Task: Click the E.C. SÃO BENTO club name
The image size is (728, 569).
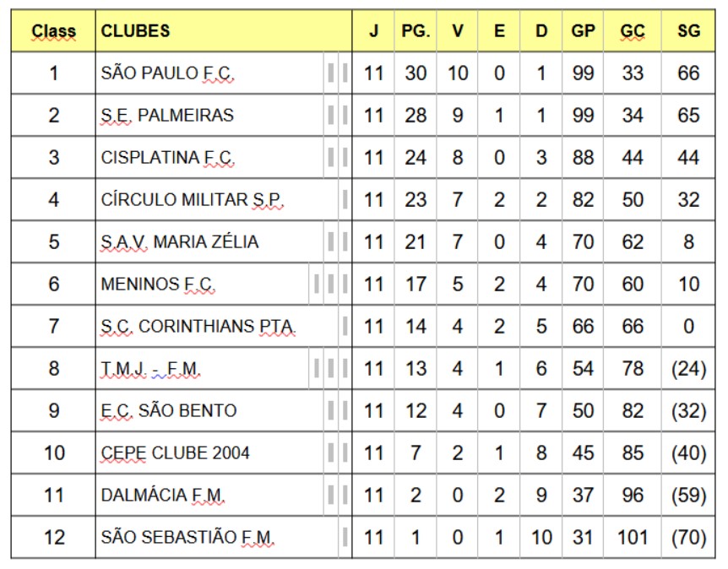Action: [x=169, y=411]
